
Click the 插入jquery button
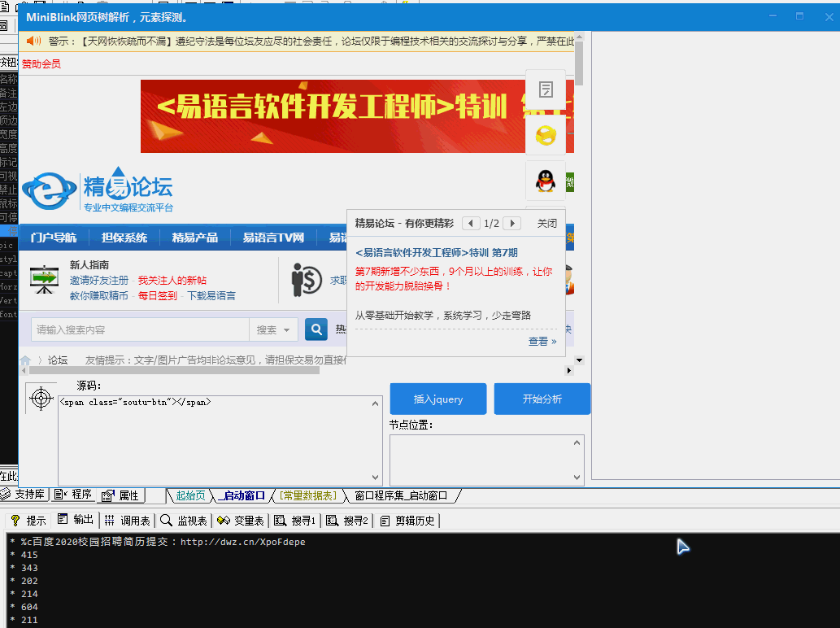click(438, 399)
